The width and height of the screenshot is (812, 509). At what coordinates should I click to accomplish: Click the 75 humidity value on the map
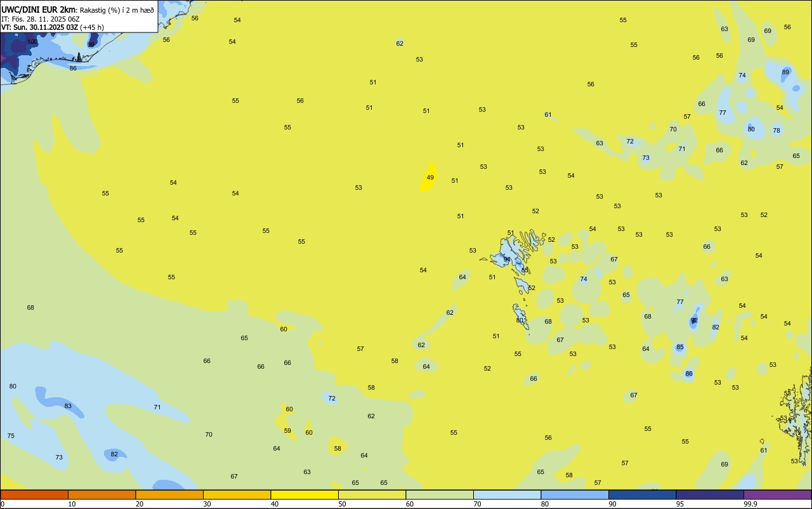tap(11, 435)
